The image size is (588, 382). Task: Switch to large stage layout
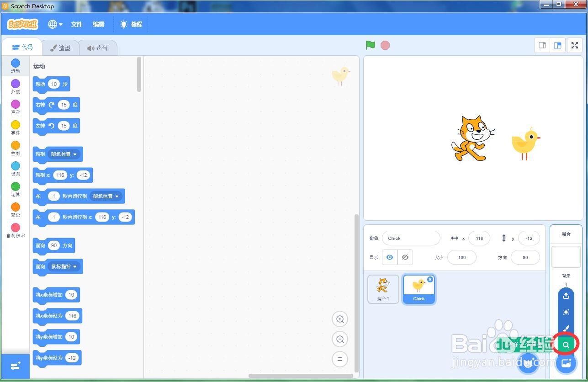[x=557, y=45]
